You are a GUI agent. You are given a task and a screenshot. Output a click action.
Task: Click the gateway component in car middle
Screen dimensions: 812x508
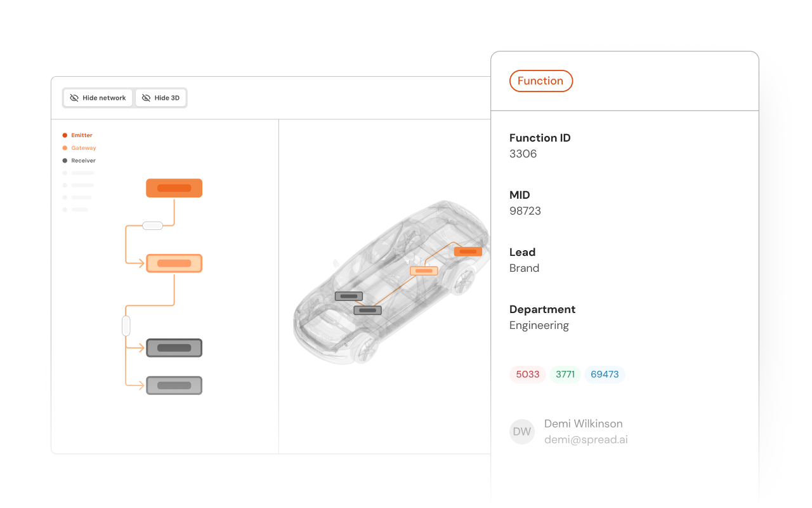[424, 271]
